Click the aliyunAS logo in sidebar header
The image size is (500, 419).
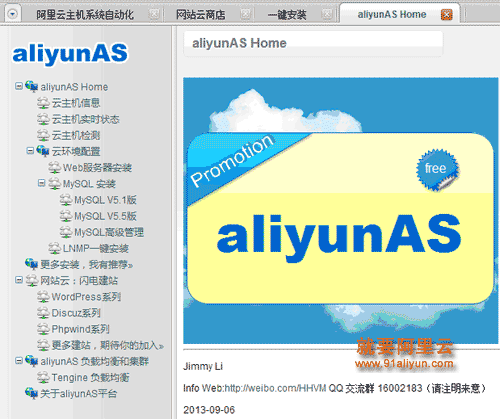click(70, 54)
